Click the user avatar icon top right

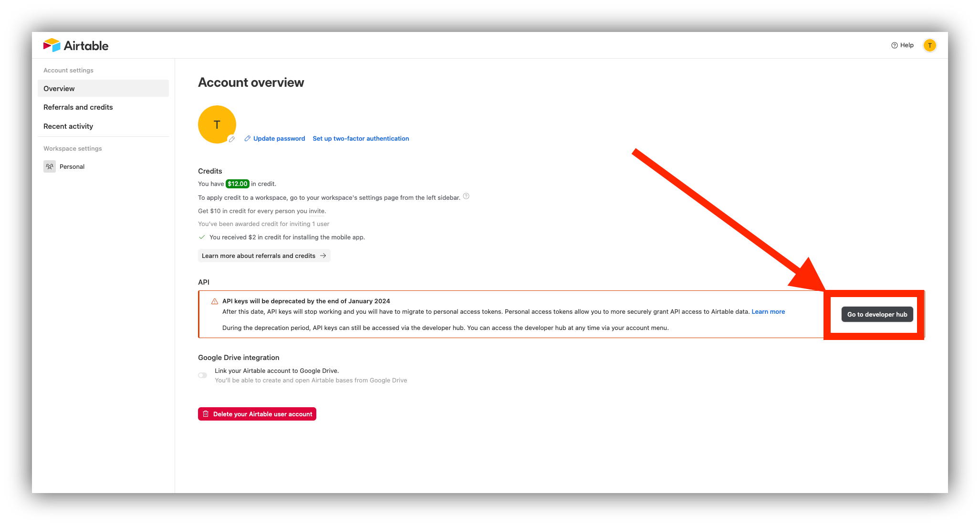coord(930,45)
